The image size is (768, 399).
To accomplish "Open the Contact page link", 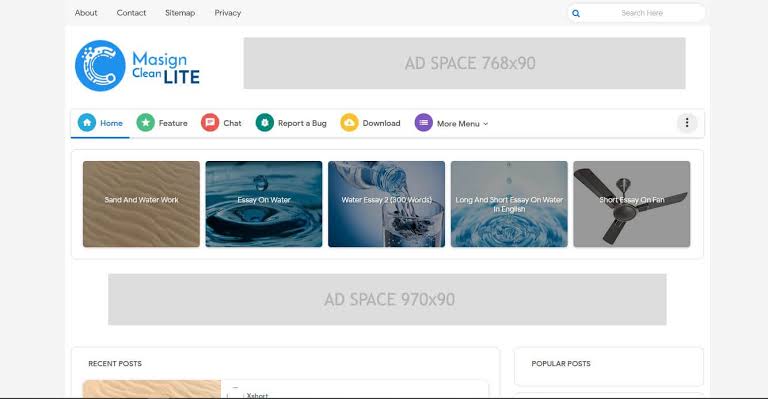I will pos(131,13).
